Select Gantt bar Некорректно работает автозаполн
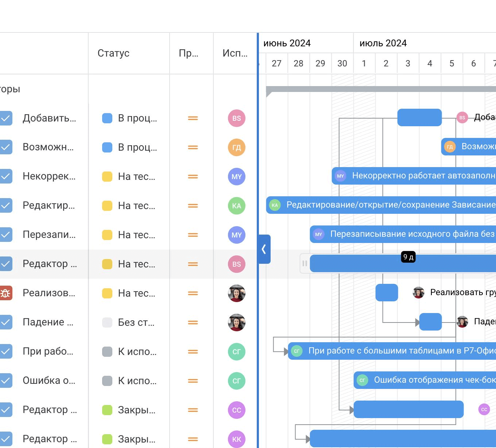This screenshot has width=496, height=448. coord(414,176)
